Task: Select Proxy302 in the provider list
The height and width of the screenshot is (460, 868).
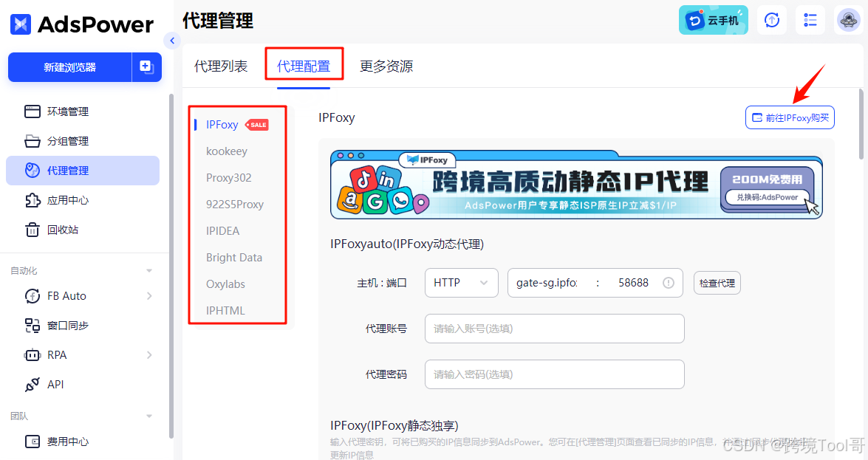Action: coord(228,178)
